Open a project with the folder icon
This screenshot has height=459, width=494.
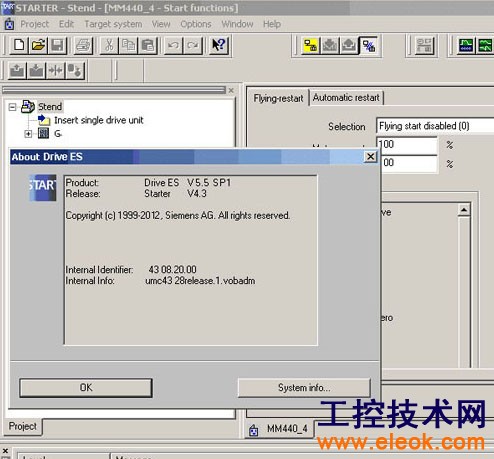click(x=38, y=45)
